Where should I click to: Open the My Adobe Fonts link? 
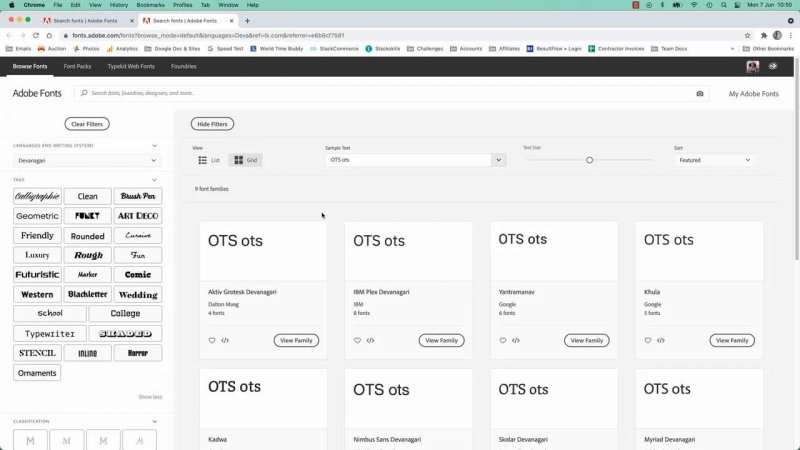point(754,94)
